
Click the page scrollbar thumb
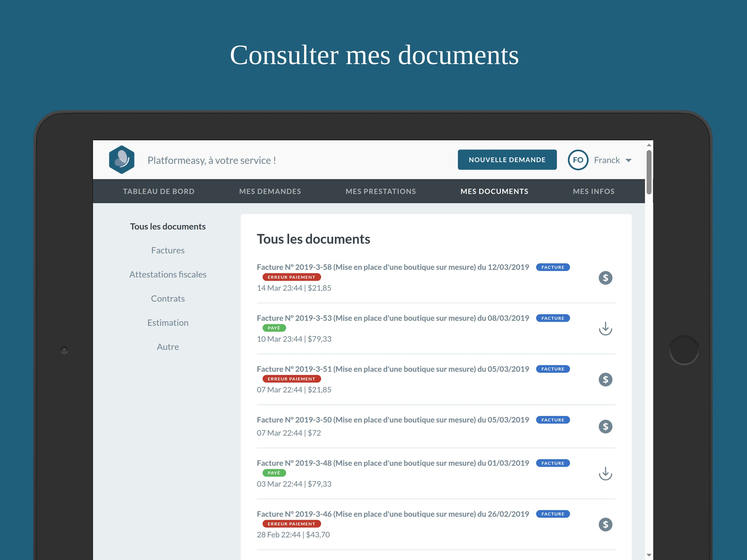click(x=649, y=172)
